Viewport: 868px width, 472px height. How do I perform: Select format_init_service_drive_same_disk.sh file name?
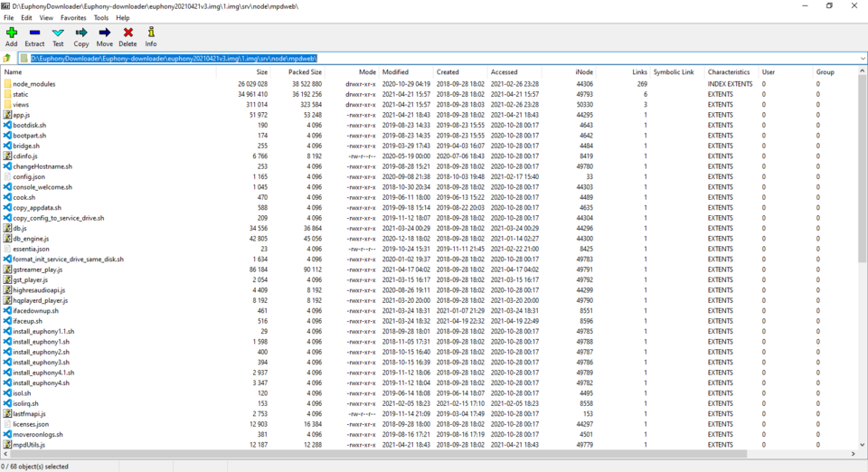point(68,259)
